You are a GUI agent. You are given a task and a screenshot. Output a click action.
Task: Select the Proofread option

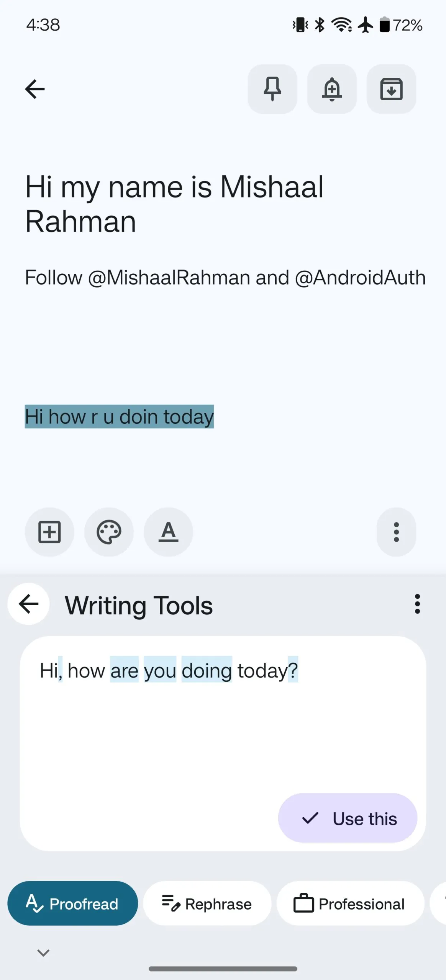click(x=73, y=904)
